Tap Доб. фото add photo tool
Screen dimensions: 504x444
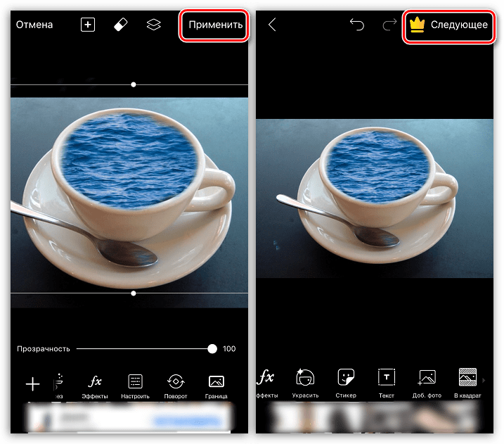427,383
